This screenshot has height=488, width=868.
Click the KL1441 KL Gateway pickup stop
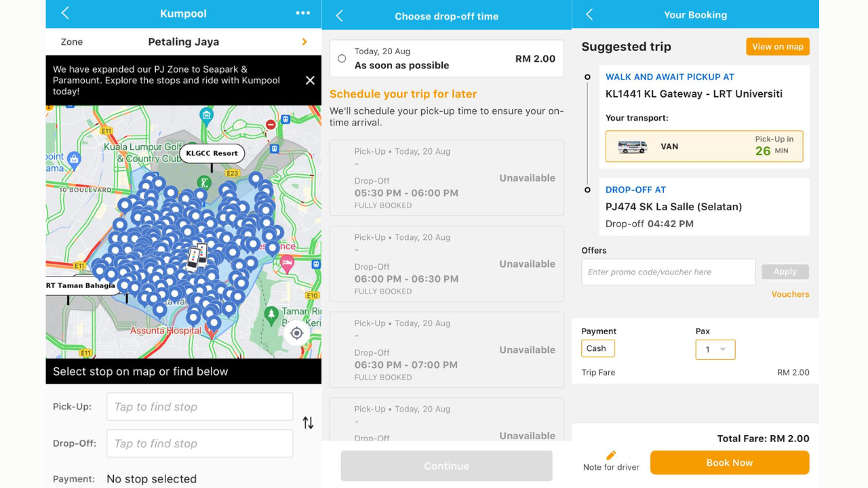694,94
